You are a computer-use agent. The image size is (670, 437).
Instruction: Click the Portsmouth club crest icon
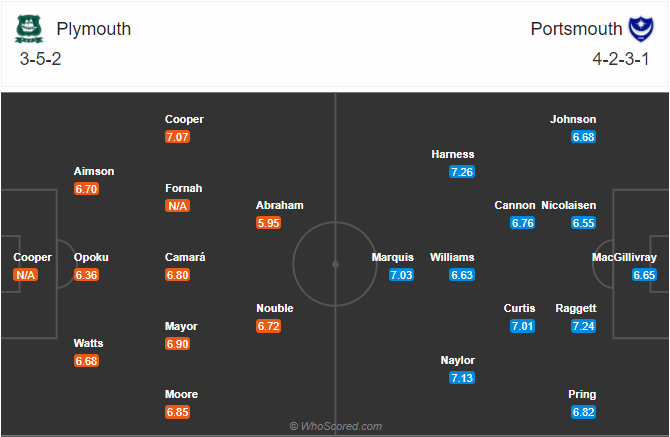(x=641, y=29)
